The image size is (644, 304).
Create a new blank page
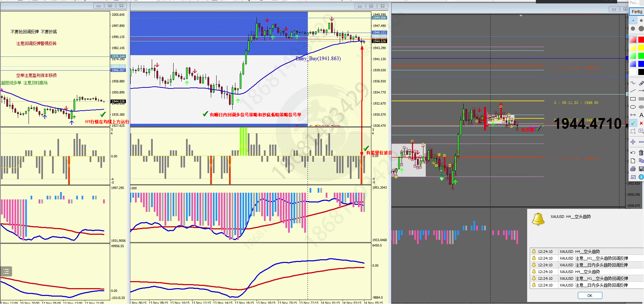(633, 161)
